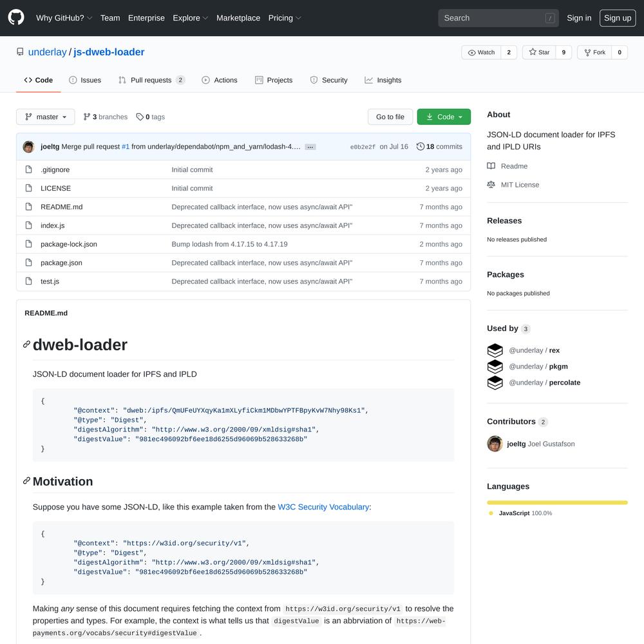The height and width of the screenshot is (644, 644).
Task: Click the yellow JavaScript language bar
Action: 557,502
